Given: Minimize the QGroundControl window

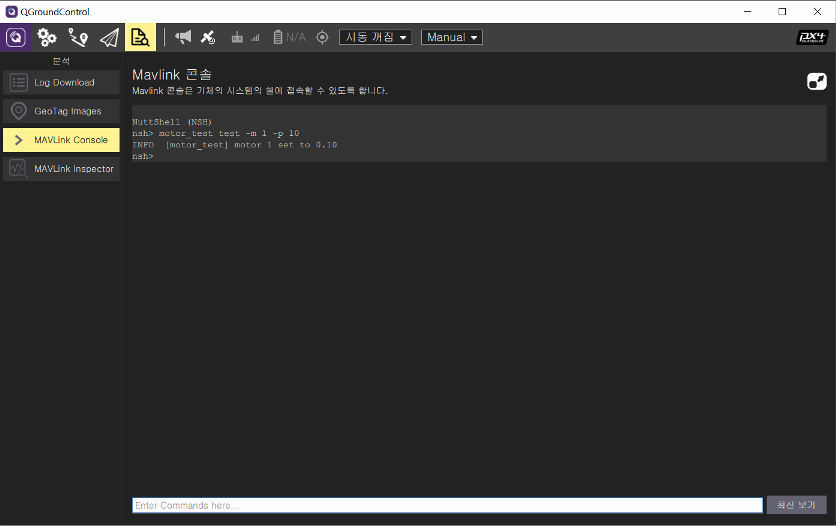Looking at the screenshot, I should [747, 11].
